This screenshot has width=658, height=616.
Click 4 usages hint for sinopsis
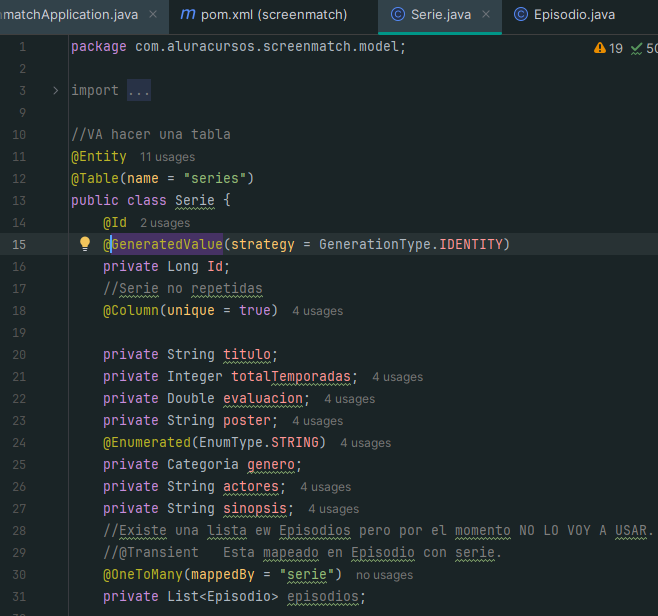point(334,509)
